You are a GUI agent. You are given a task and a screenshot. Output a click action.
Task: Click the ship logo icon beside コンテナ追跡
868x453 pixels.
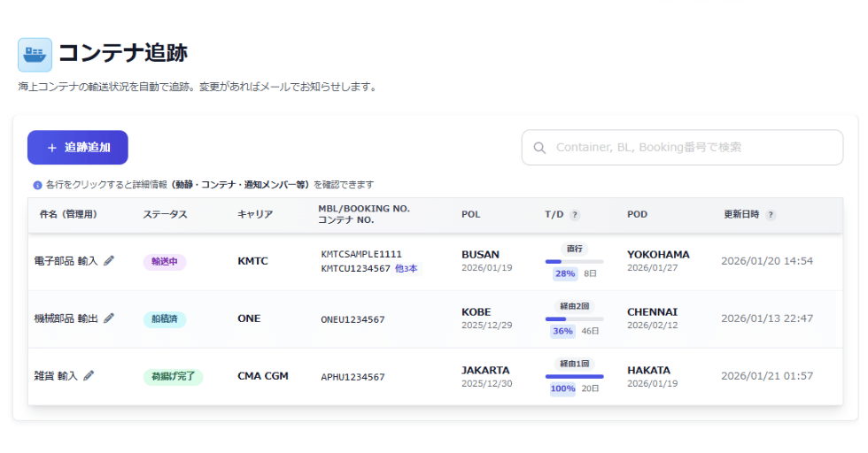[x=35, y=55]
